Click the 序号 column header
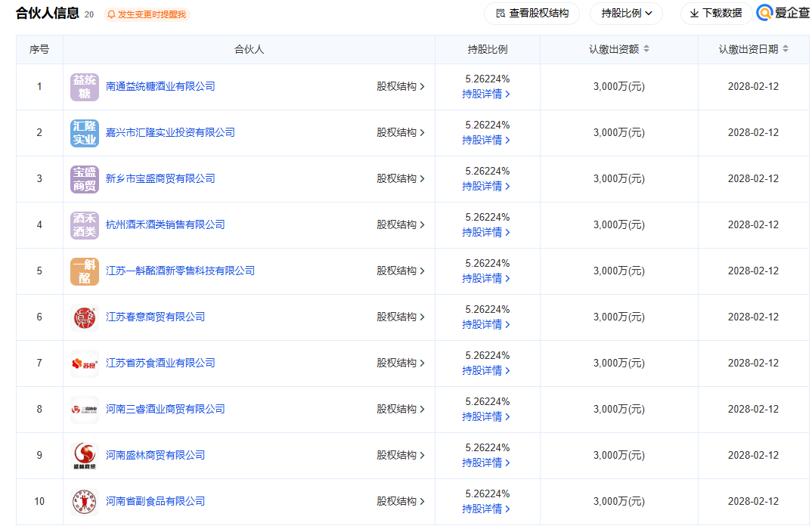The height and width of the screenshot is (529, 812). [39, 49]
